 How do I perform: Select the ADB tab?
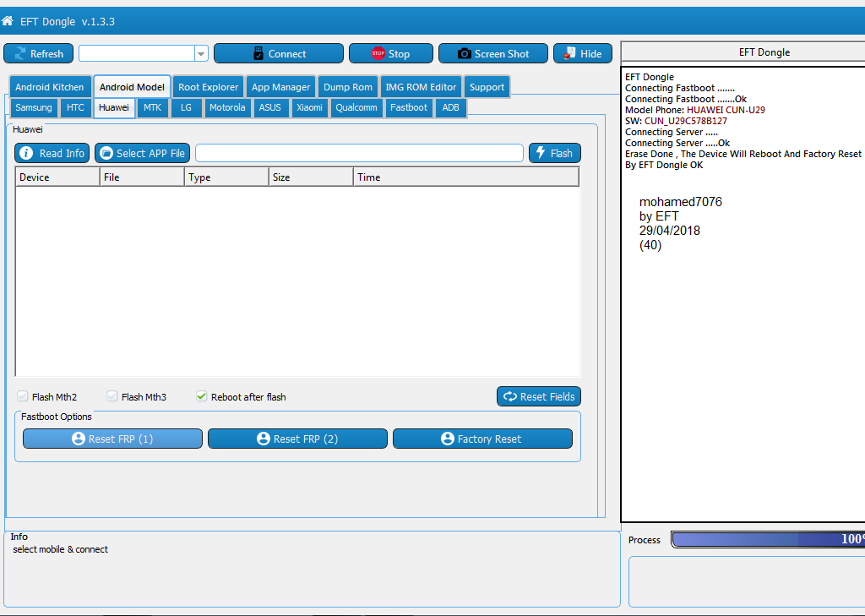point(451,107)
